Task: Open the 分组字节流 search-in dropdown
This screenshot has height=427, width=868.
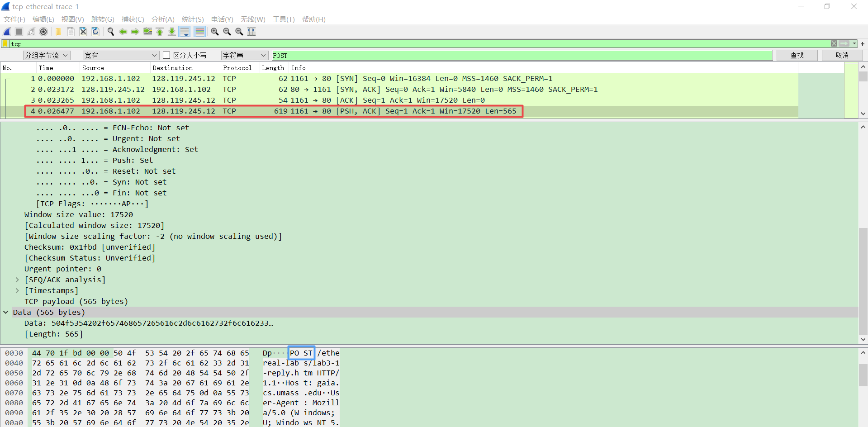Action: 47,55
